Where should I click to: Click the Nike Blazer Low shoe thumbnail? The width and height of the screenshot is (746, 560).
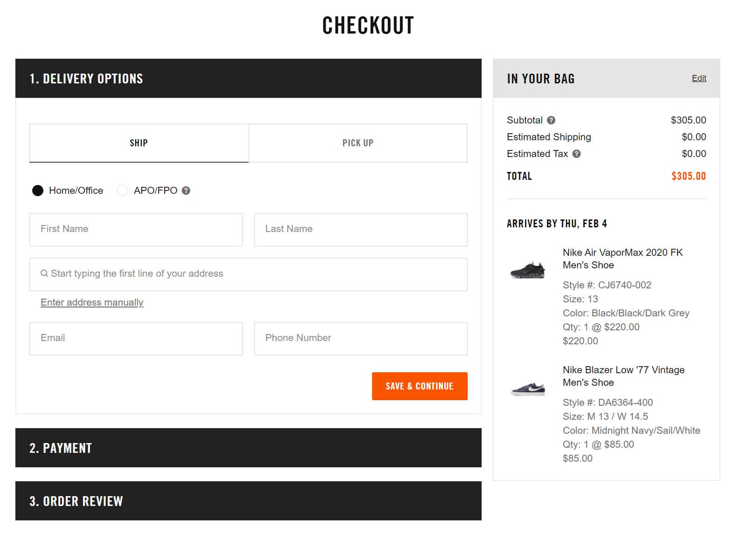pos(528,388)
